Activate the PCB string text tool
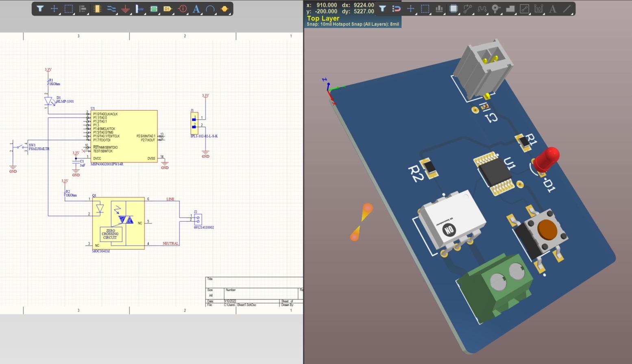The image size is (632, 364). tap(553, 9)
